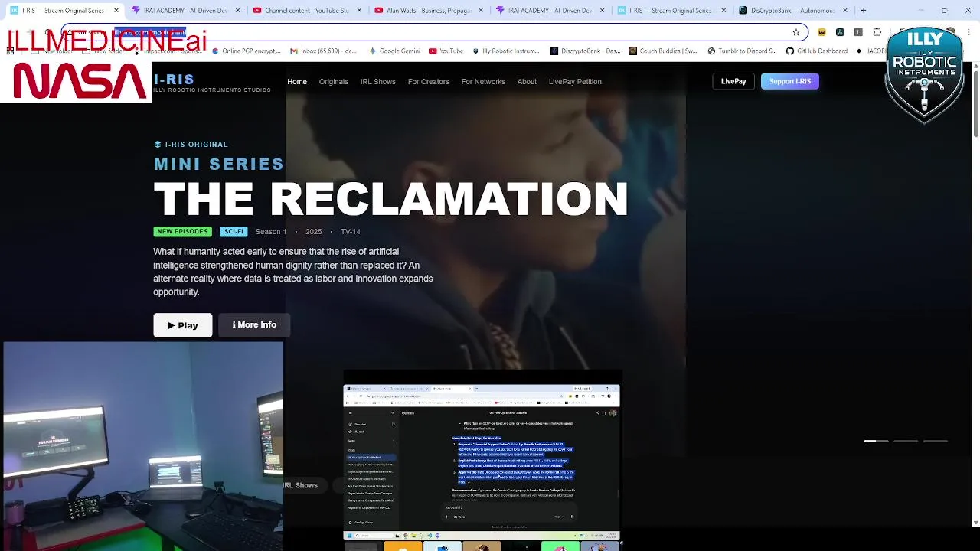Open a new browser tab with plus
This screenshot has height=551, width=980.
point(863,11)
